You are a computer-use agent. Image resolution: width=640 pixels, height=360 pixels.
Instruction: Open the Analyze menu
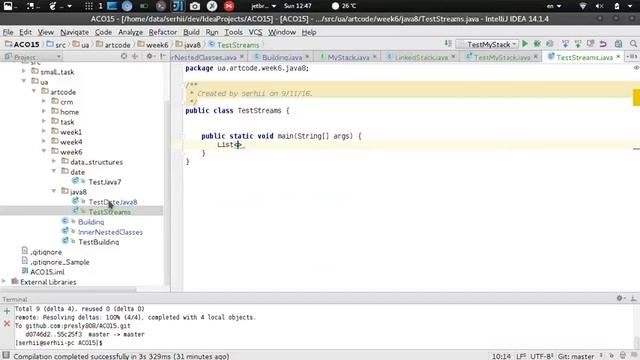point(130,32)
